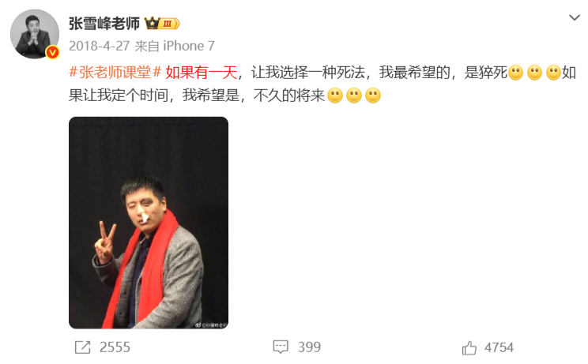This screenshot has width=588, height=364.
Task: Click the comment bubble icon
Action: tap(281, 347)
